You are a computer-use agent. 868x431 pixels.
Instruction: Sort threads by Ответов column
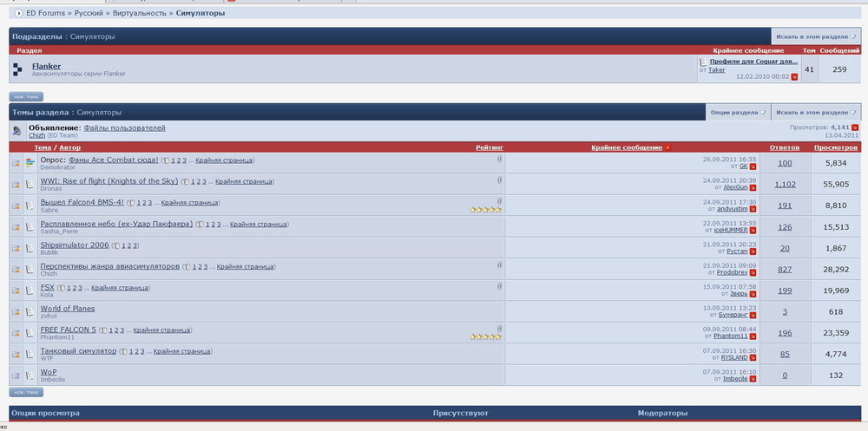pyautogui.click(x=785, y=147)
